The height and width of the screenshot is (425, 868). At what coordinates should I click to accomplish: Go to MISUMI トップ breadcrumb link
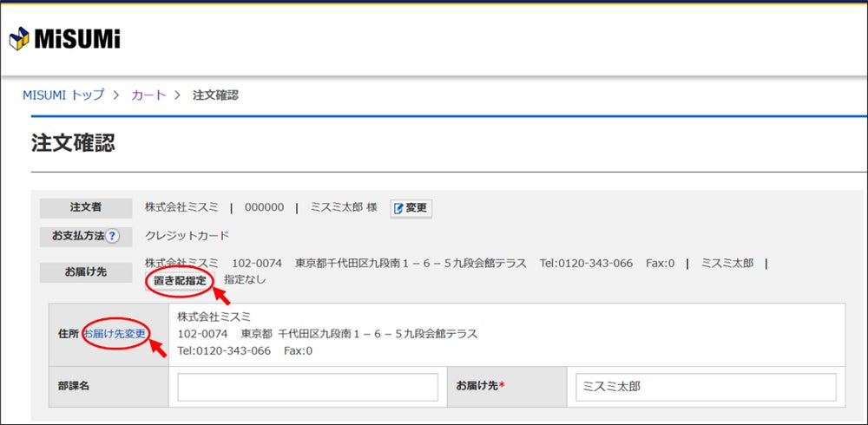click(x=63, y=95)
